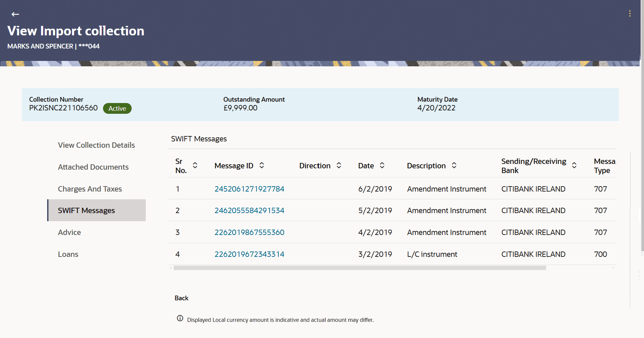This screenshot has width=644, height=338.
Task: Open the three-dot options menu
Action: tap(630, 13)
